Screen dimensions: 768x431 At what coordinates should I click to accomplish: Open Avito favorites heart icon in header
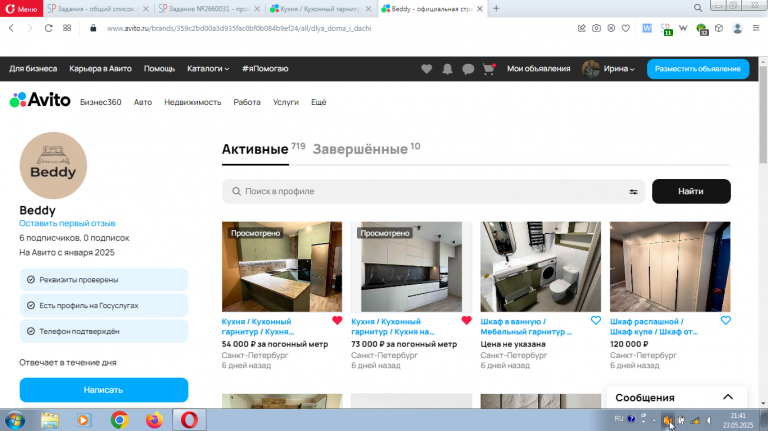tap(427, 69)
